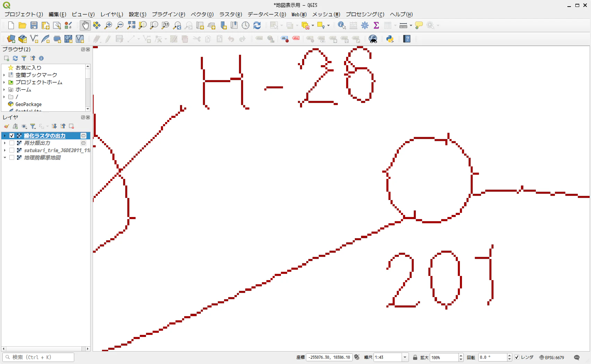Zoom to full extent of all layers
This screenshot has width=591, height=364.
131,25
